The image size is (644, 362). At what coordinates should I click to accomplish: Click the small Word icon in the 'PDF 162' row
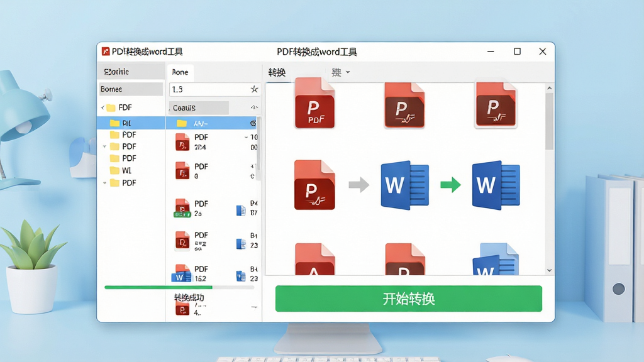pyautogui.click(x=241, y=277)
